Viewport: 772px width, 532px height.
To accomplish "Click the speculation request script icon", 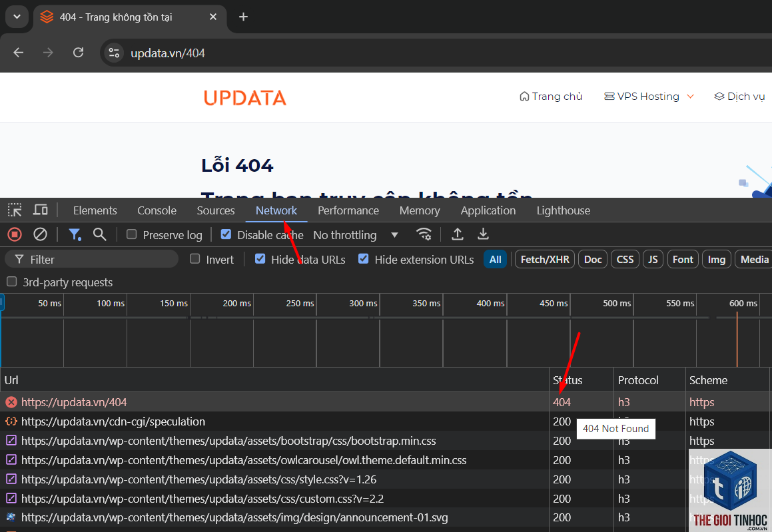I will point(11,421).
